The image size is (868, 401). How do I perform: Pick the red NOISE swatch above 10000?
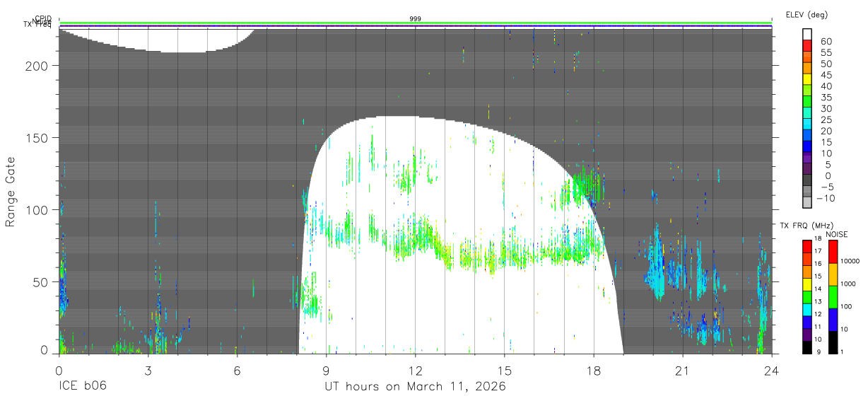tap(833, 252)
